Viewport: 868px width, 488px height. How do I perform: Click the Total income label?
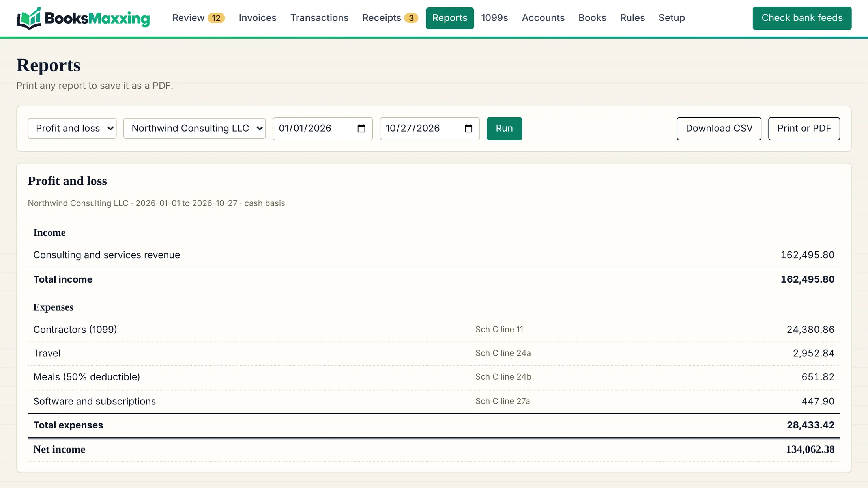point(63,279)
